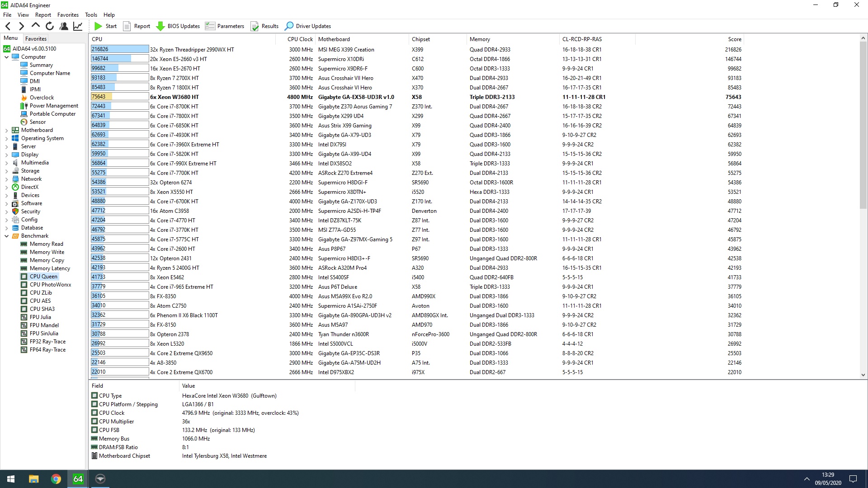
Task: Show hidden system tray icons
Action: 807,479
